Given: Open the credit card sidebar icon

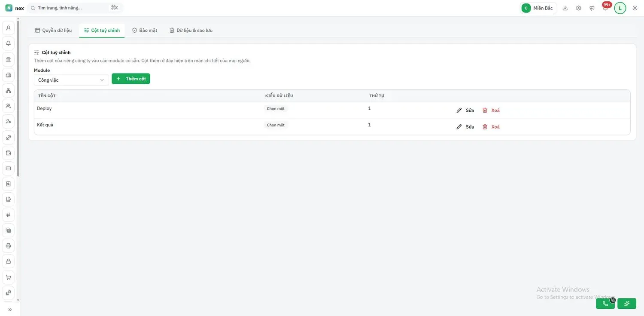Looking at the screenshot, I should 8,168.
